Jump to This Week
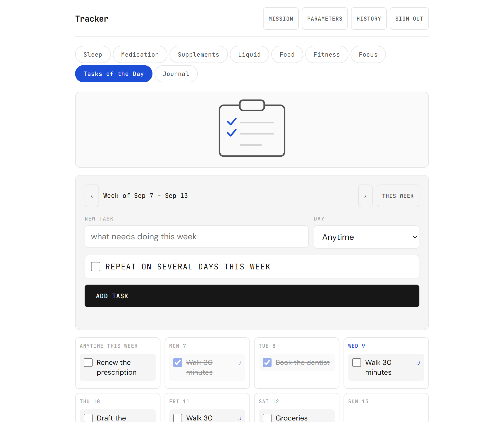 pos(398,196)
